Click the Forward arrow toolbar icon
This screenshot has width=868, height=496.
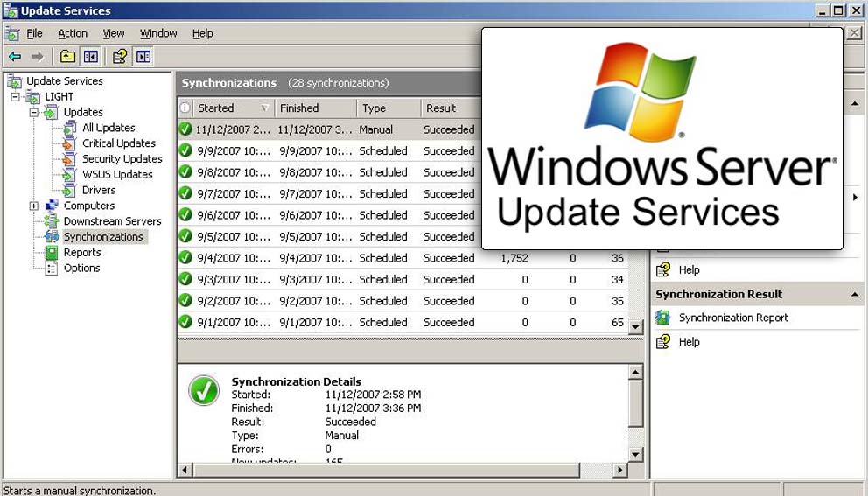pos(37,56)
